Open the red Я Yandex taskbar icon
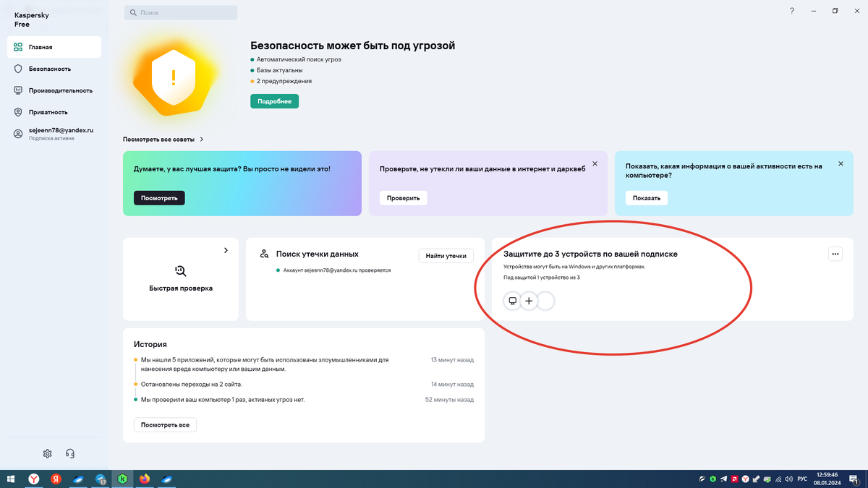The height and width of the screenshot is (488, 868). click(x=56, y=479)
